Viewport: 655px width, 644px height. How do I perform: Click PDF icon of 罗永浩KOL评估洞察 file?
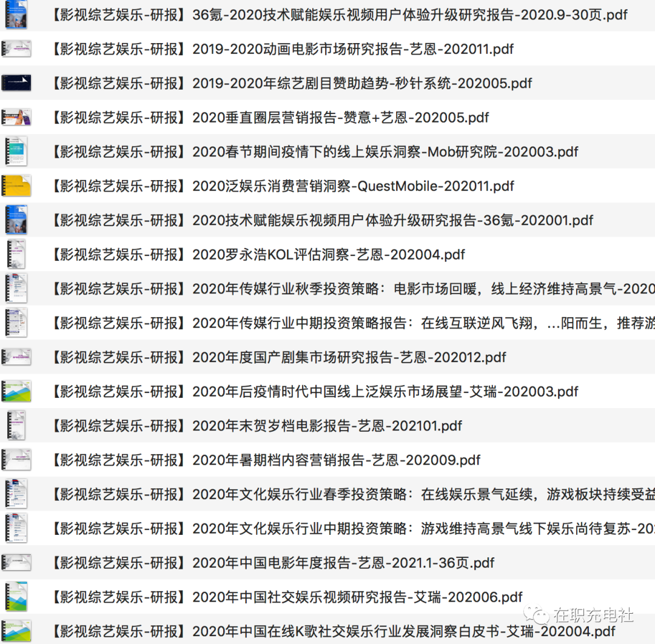tap(16, 254)
